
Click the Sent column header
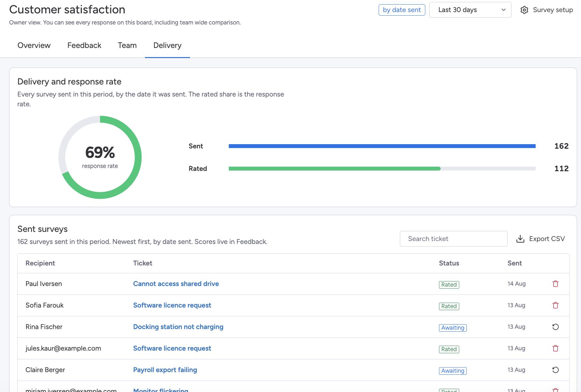[x=514, y=263]
